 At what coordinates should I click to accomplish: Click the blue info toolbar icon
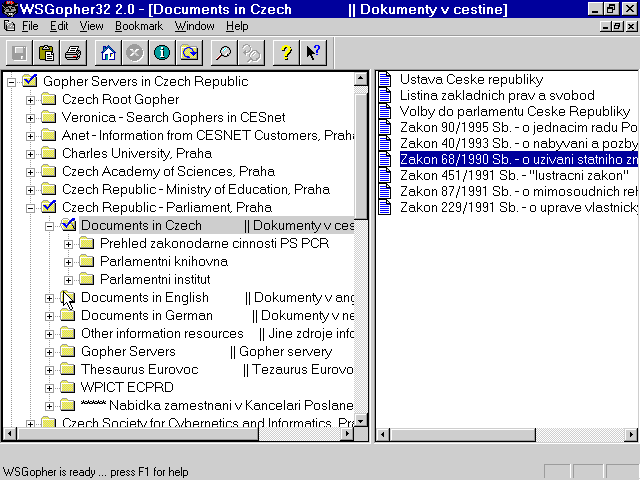[x=161, y=52]
